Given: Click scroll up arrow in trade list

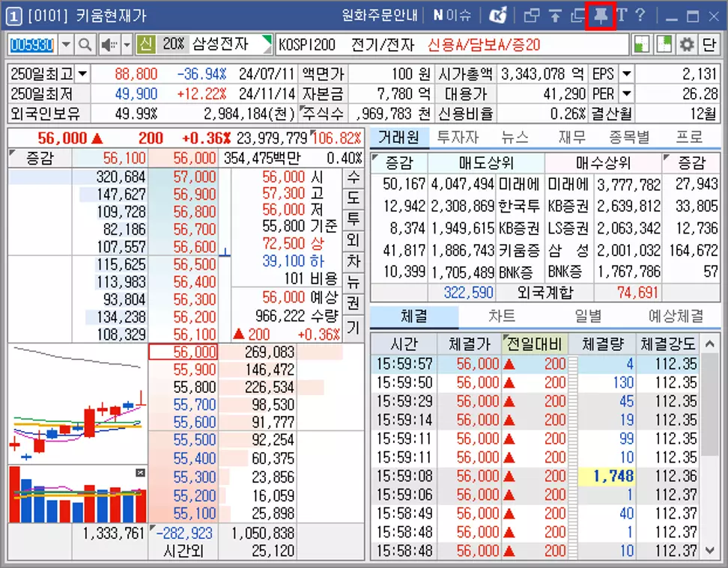Looking at the screenshot, I should point(710,343).
